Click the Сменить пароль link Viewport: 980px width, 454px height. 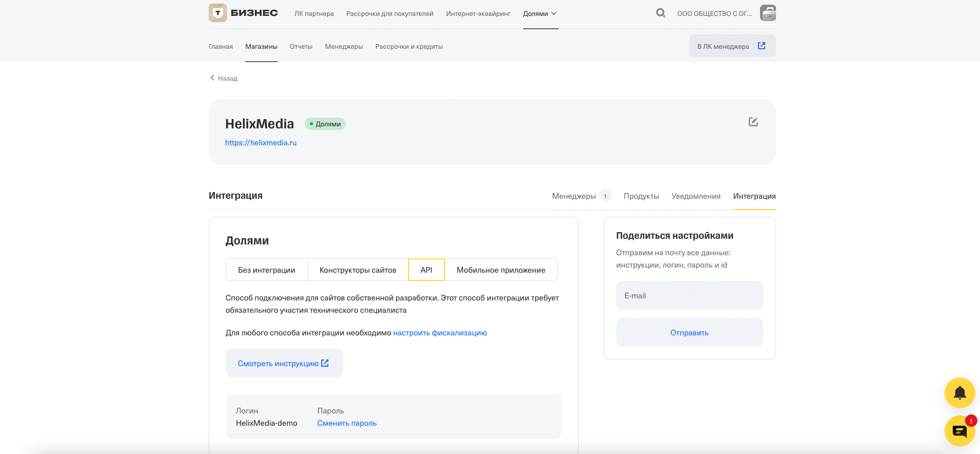(347, 423)
